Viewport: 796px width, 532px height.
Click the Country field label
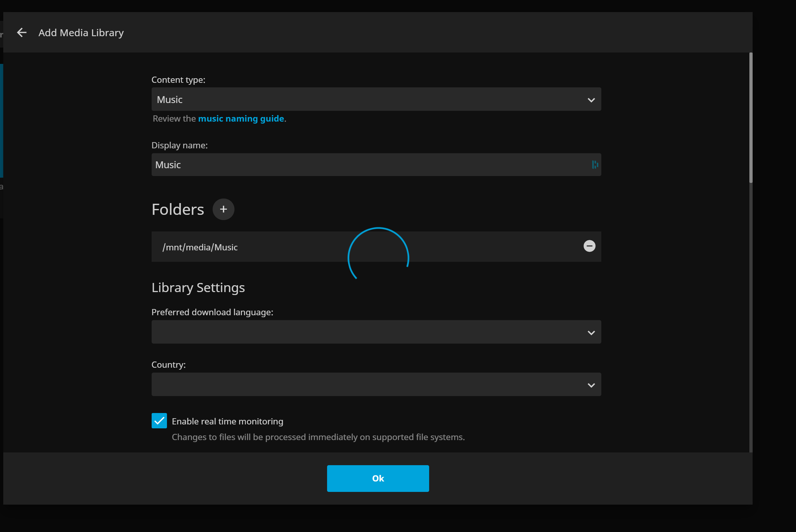click(169, 365)
